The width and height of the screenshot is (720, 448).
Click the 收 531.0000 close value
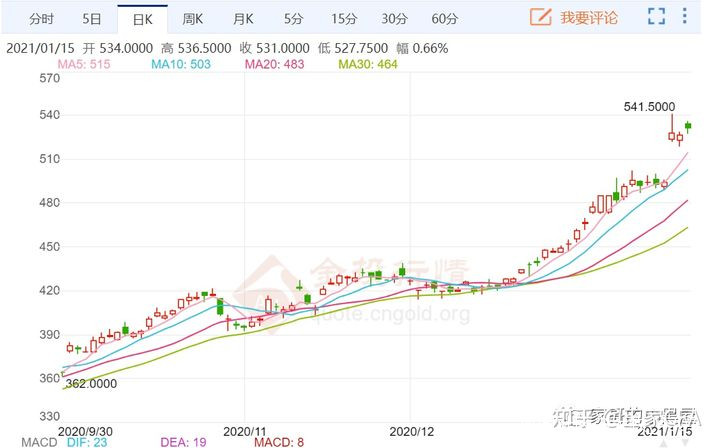(x=275, y=48)
